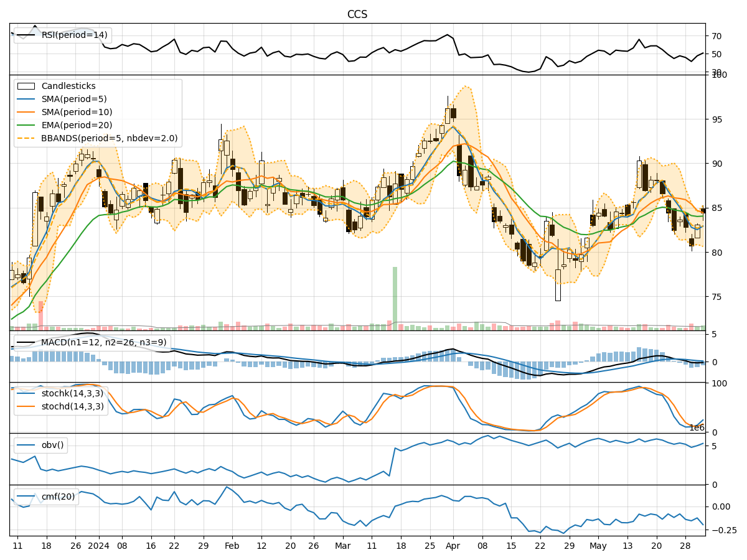The image size is (747, 560).
Task: Click the MACD(n1=12, n2=26, n3=9) label
Action: (x=103, y=341)
